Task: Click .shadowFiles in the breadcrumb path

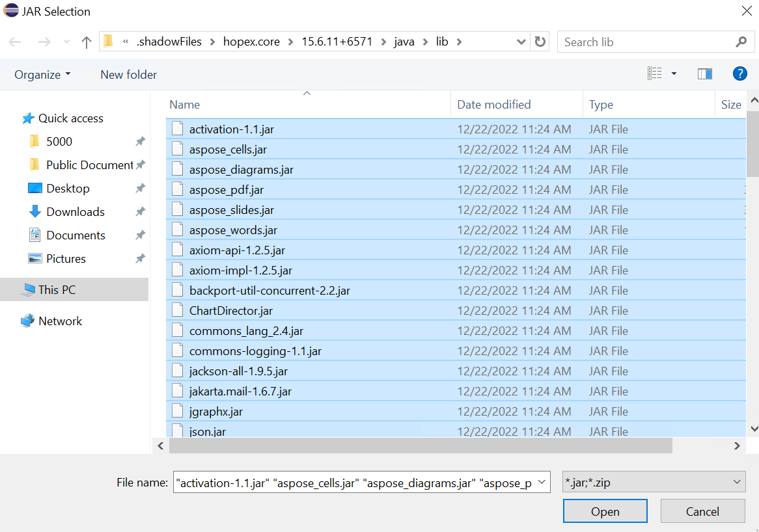Action: click(169, 42)
